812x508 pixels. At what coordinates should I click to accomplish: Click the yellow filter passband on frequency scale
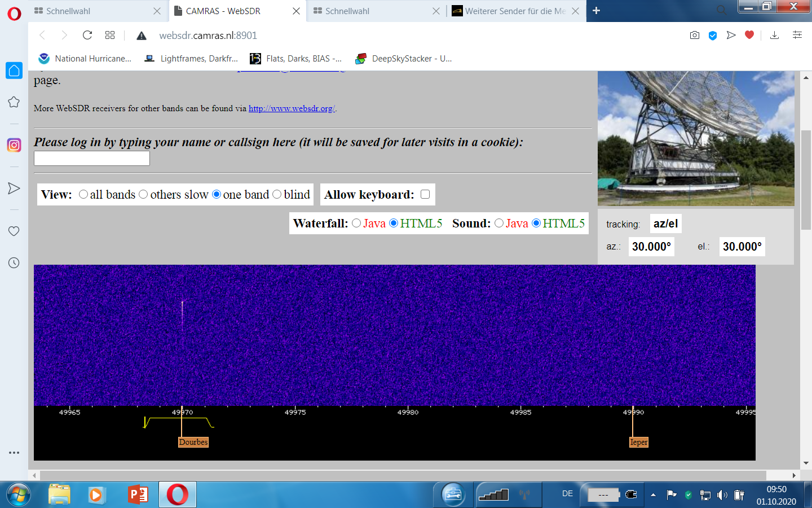179,422
